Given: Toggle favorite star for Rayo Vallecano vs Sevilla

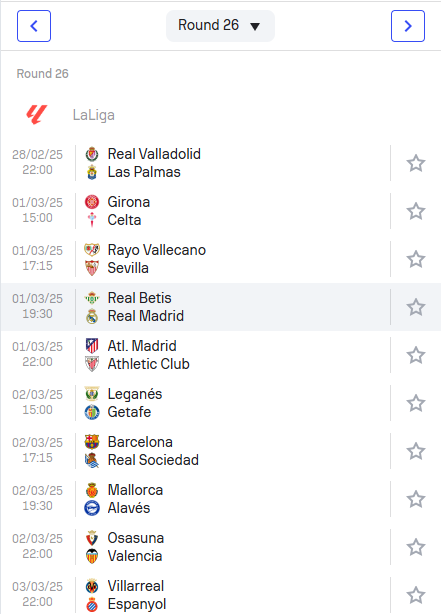Looking at the screenshot, I should (416, 259).
